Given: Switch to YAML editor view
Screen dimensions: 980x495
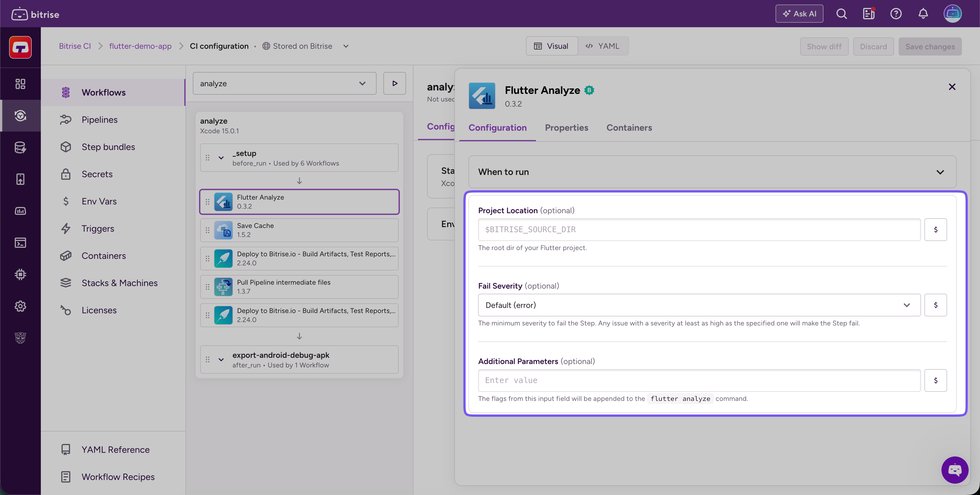Looking at the screenshot, I should 603,46.
